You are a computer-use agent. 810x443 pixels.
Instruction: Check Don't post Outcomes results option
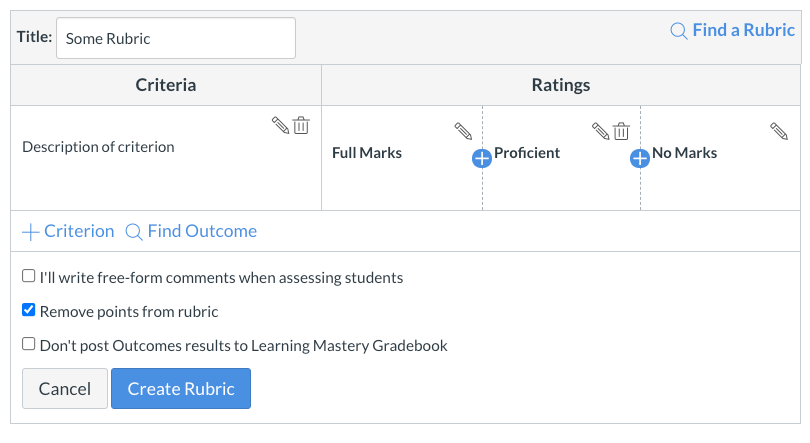click(29, 344)
